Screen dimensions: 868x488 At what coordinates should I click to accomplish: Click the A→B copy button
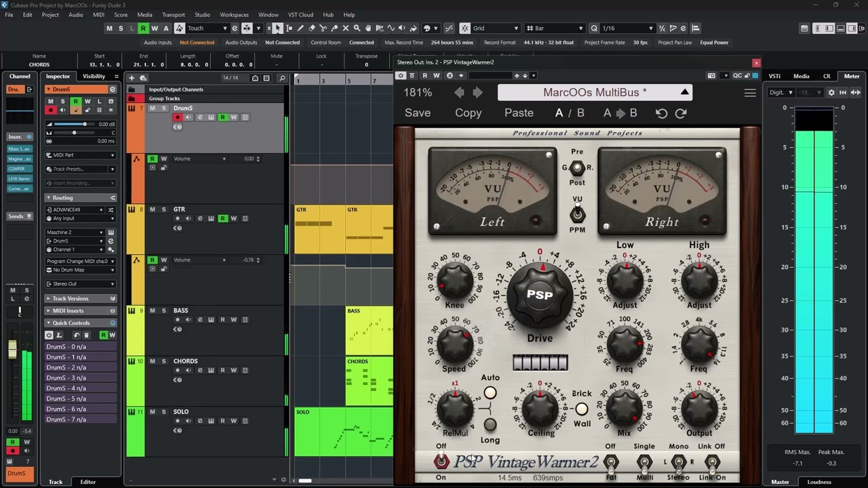pos(620,113)
